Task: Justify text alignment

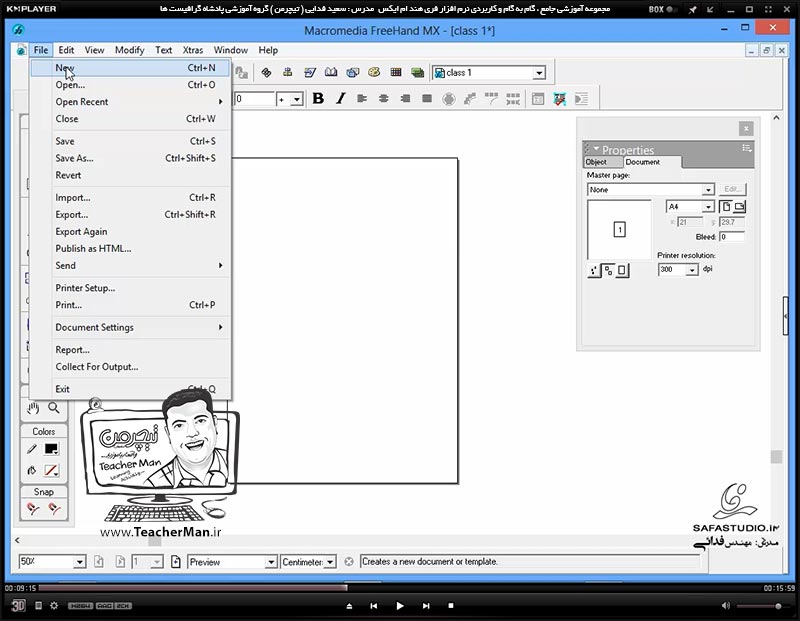Action: [x=427, y=98]
